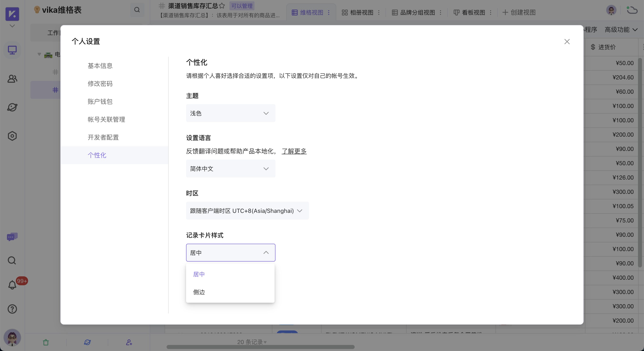This screenshot has height=351, width=644.
Task: Open the workbench monitor icon in sidebar
Action: click(12, 50)
